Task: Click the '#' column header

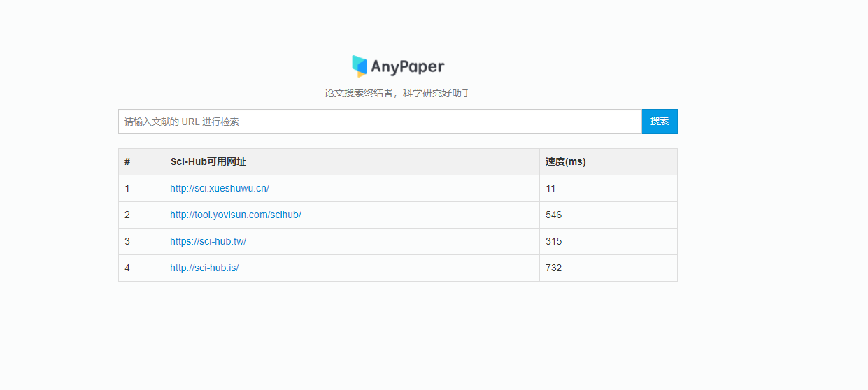Action: pyautogui.click(x=141, y=162)
